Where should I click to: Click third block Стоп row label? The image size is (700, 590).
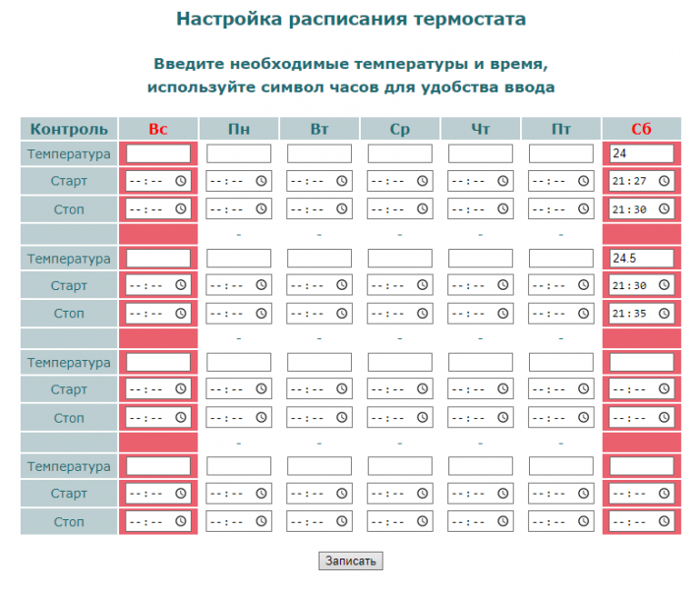(69, 418)
